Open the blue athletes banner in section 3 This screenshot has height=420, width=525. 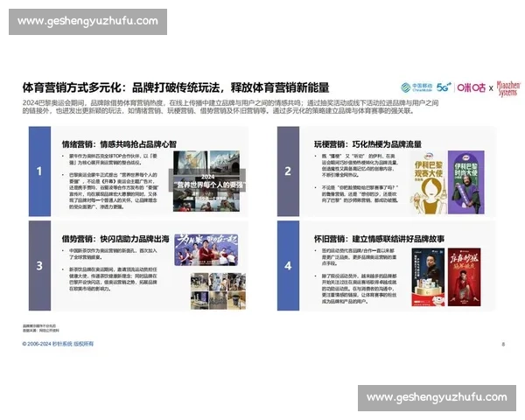click(x=206, y=250)
